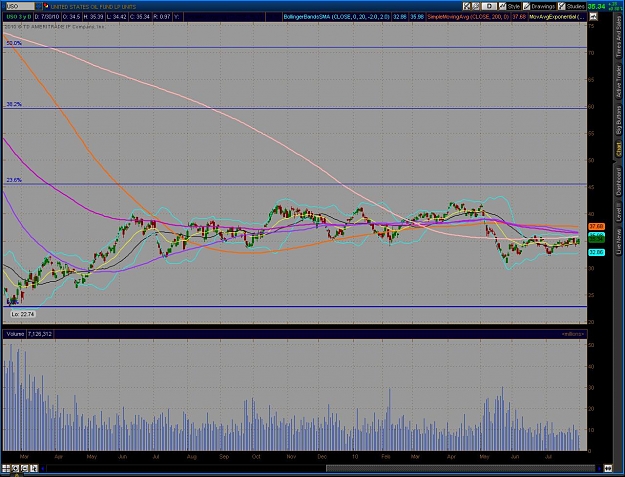
Task: Click the H: 35.39 high value
Action: (93, 17)
